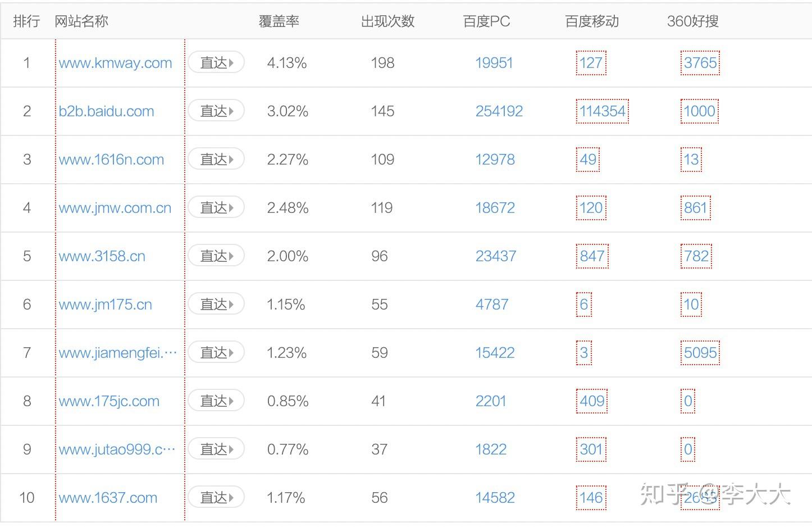Click 直达 button for www.1637.com

(x=216, y=497)
